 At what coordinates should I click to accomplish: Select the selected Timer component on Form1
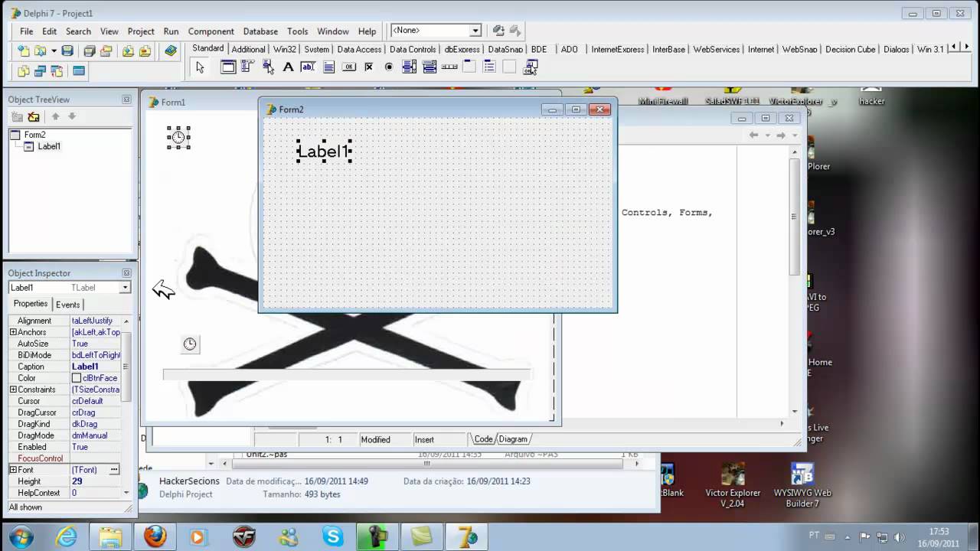pyautogui.click(x=178, y=138)
